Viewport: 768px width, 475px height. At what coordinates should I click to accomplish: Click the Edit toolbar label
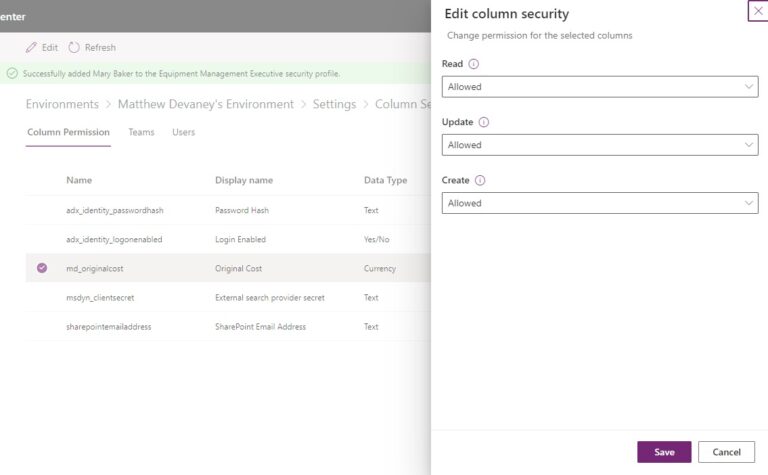tap(50, 48)
